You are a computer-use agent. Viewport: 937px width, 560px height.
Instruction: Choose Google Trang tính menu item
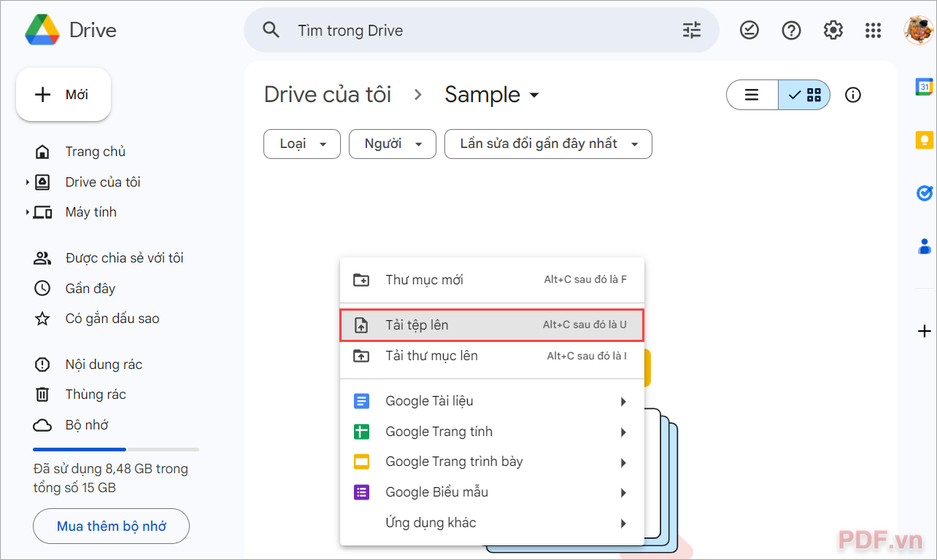[492, 432]
